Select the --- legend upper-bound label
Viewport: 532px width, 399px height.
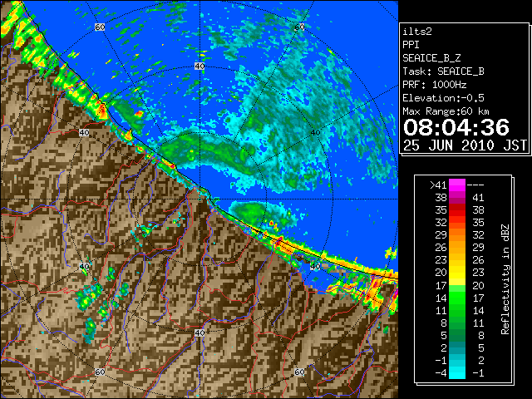coord(475,185)
